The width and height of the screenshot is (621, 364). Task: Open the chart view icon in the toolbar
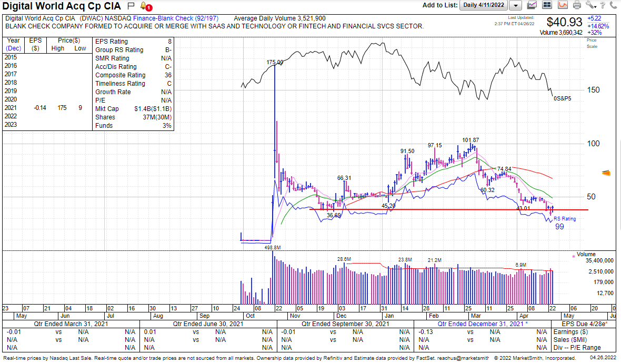[532, 5]
